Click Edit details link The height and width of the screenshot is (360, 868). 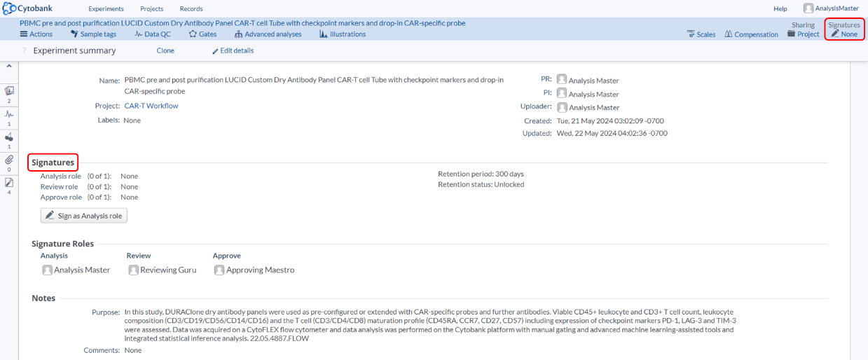[x=233, y=51]
